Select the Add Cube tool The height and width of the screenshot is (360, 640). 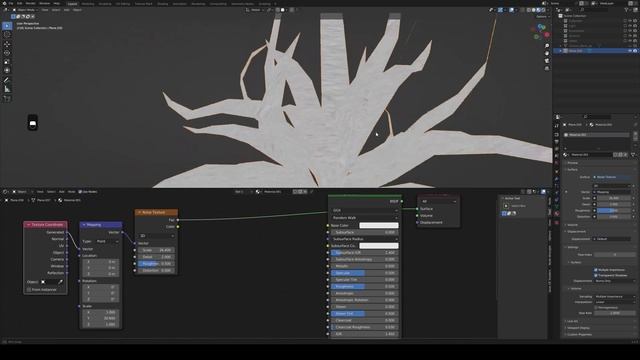tap(7, 98)
